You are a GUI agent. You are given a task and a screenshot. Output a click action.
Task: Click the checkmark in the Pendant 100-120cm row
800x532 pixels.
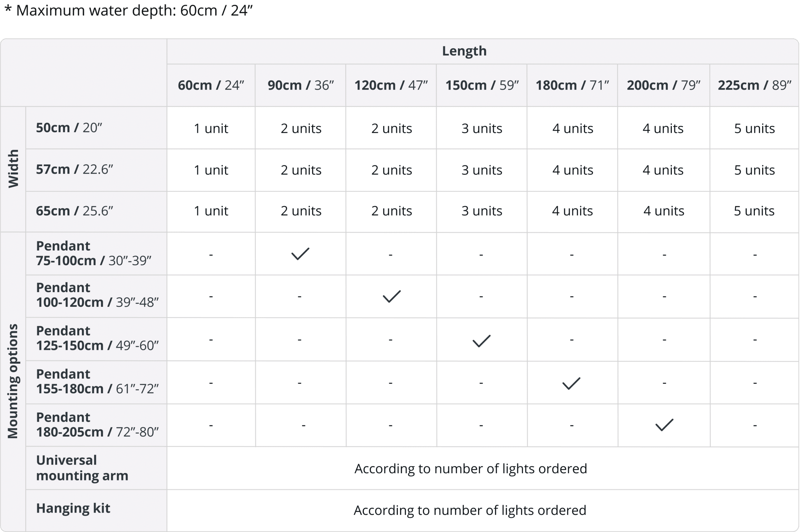pyautogui.click(x=392, y=296)
